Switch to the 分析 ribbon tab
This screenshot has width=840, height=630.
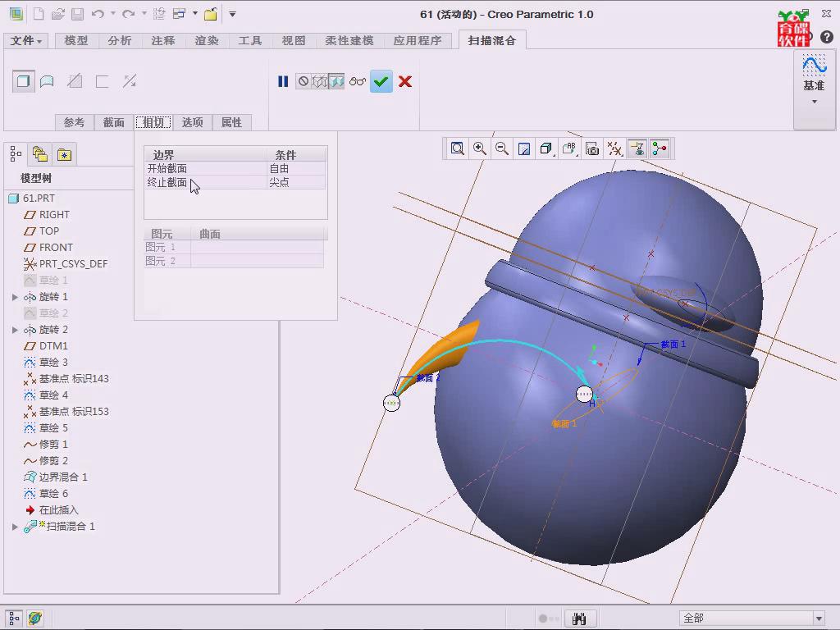(x=120, y=41)
